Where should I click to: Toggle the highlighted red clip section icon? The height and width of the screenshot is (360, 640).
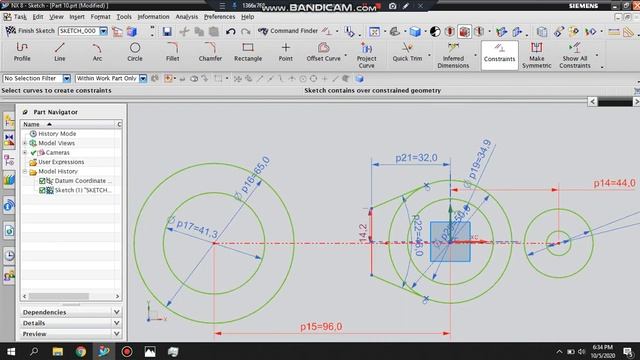[x=464, y=31]
